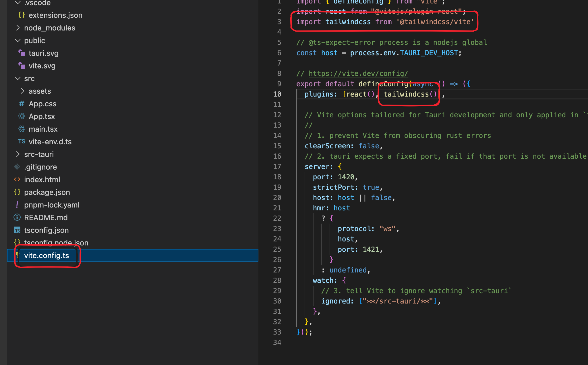Click the TS icon beside vite-env.d.ts
The height and width of the screenshot is (365, 588).
click(22, 141)
